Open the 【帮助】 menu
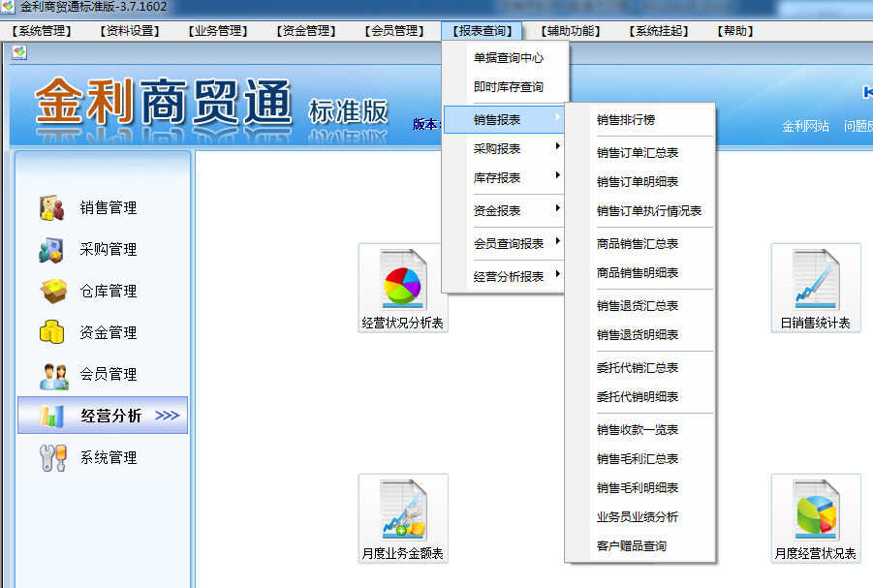 pyautogui.click(x=734, y=31)
